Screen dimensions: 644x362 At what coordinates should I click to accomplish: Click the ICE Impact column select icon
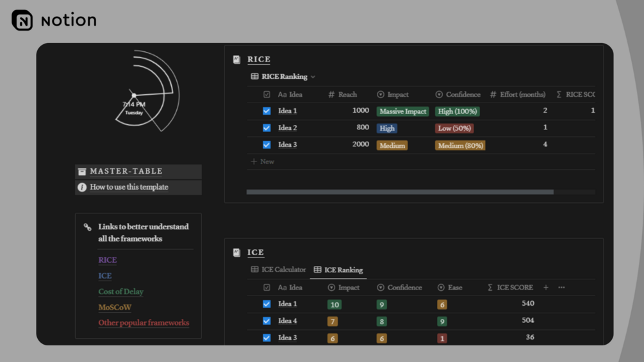click(331, 287)
